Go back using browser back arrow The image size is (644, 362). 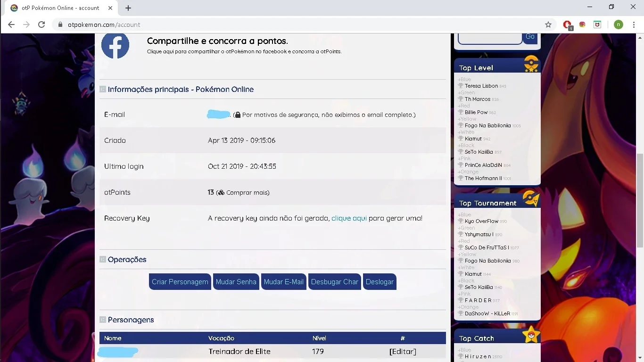coord(11,25)
